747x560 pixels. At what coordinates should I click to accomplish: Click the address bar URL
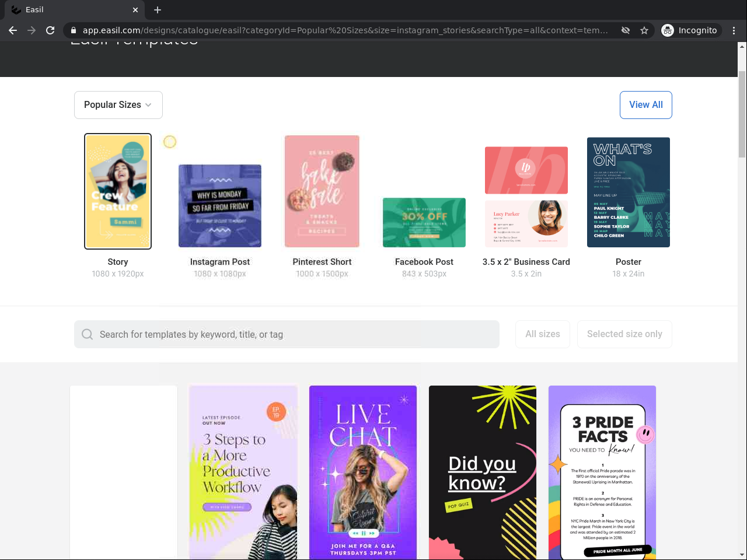(x=345, y=30)
